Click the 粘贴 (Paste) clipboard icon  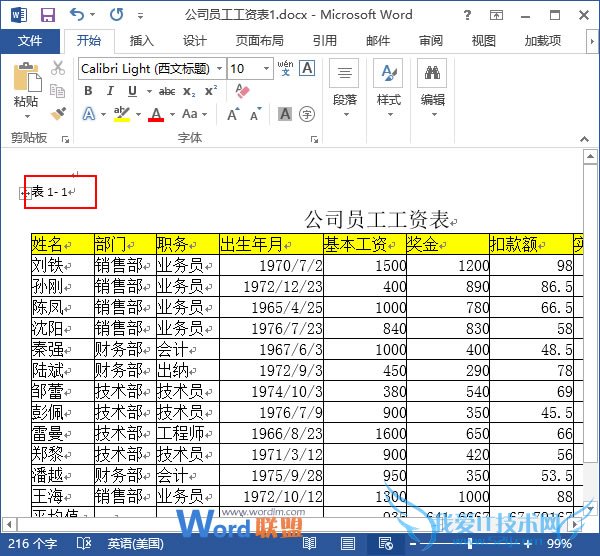26,78
